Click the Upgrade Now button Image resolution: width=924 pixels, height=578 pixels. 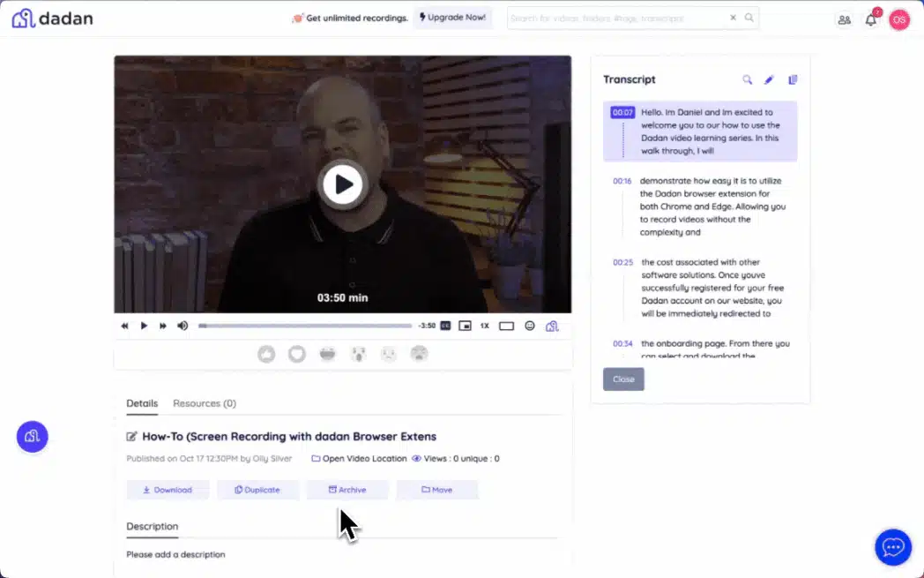point(452,17)
